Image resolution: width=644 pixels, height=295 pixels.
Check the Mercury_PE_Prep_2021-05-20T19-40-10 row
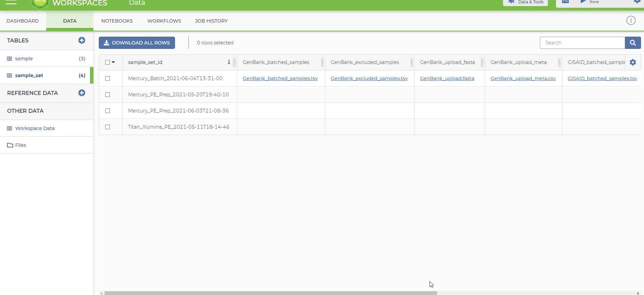108,95
